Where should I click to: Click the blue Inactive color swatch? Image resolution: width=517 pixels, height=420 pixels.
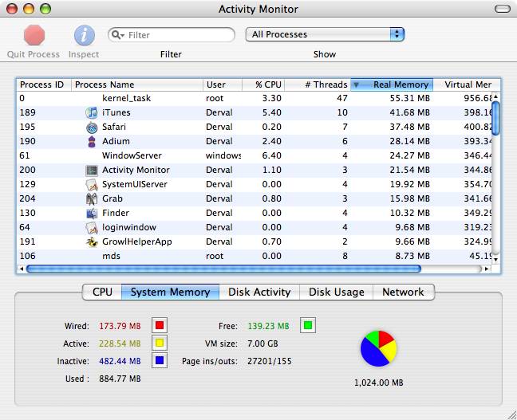(160, 360)
